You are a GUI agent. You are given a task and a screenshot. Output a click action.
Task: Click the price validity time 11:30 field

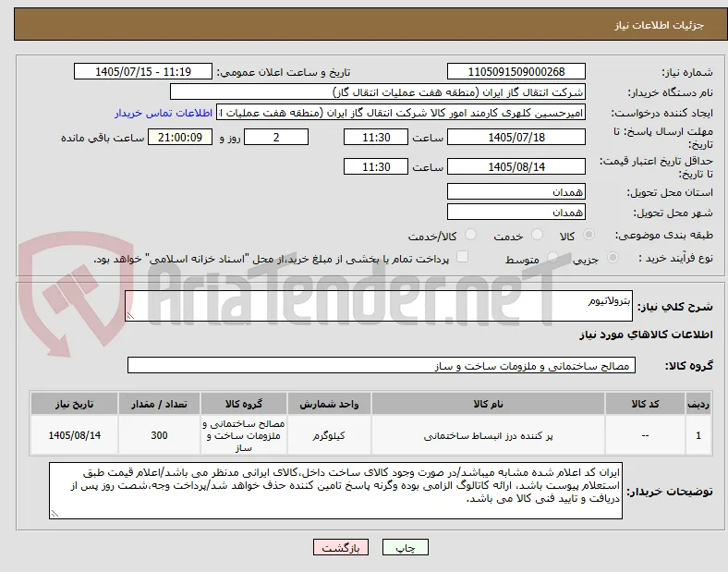pos(376,166)
